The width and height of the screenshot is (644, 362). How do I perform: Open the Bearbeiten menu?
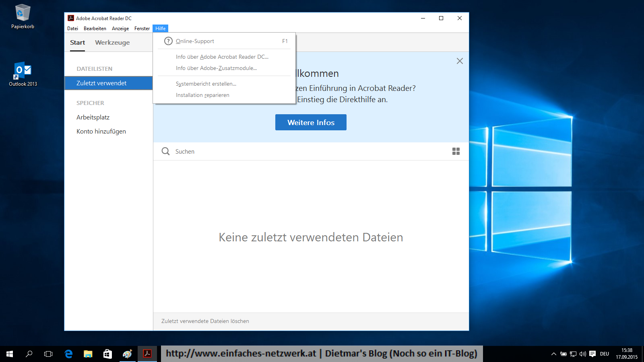(x=95, y=29)
